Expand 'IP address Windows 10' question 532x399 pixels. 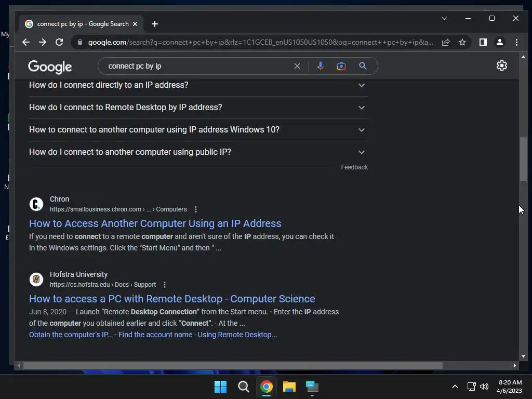pyautogui.click(x=198, y=130)
